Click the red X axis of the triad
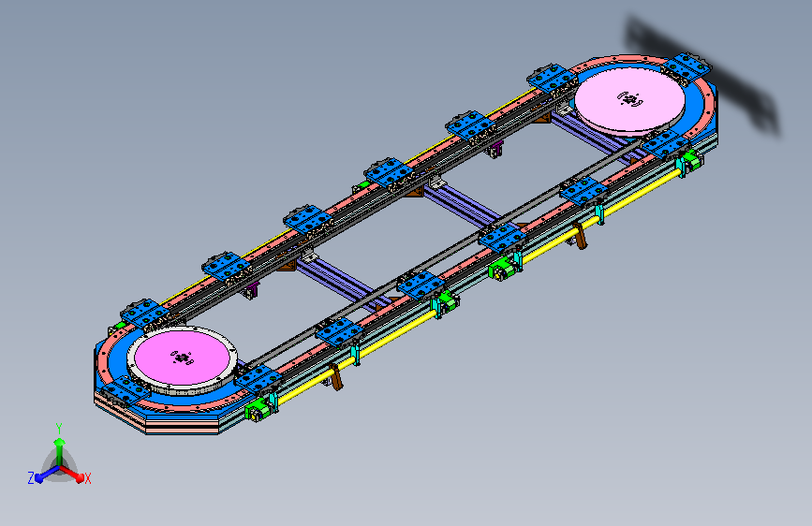This screenshot has height=526, width=812. tap(72, 474)
